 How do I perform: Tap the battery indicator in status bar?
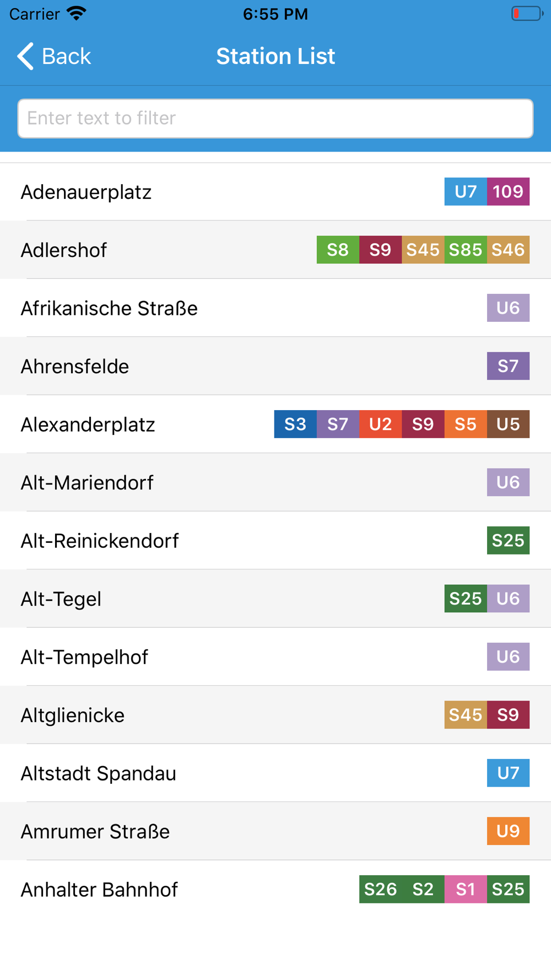click(x=527, y=13)
